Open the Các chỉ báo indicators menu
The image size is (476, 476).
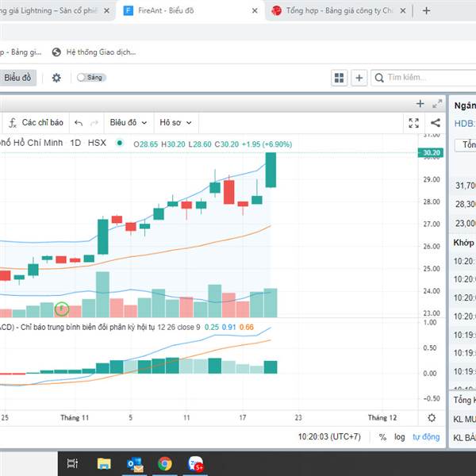(x=36, y=123)
